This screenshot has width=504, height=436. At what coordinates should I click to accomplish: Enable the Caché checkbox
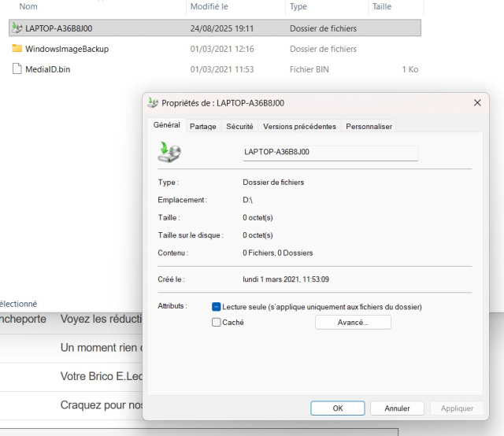217,322
